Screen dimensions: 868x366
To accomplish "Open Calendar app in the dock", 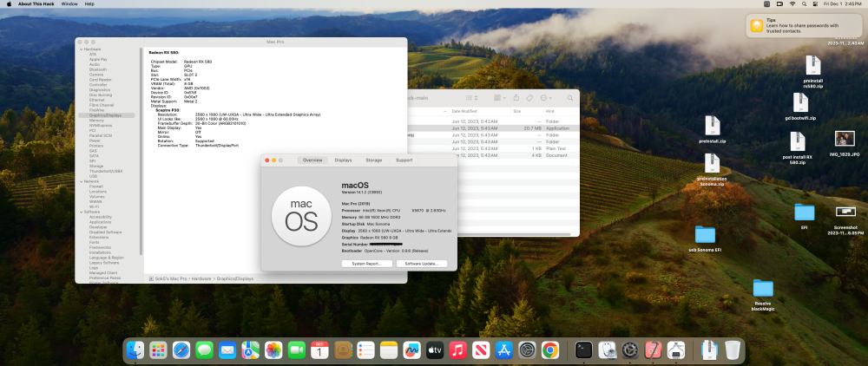I will pyautogui.click(x=320, y=350).
